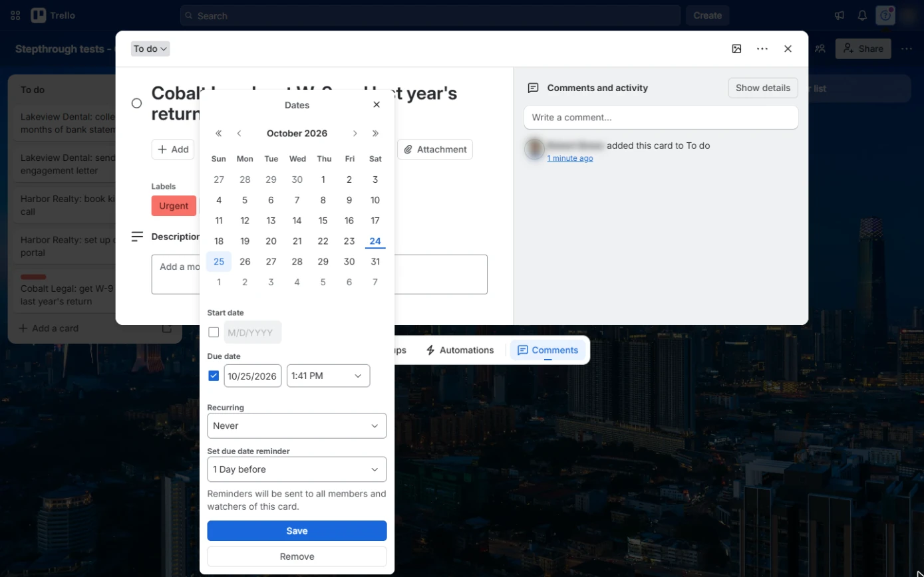
Task: Click Remove in Dates popup
Action: pyautogui.click(x=297, y=556)
